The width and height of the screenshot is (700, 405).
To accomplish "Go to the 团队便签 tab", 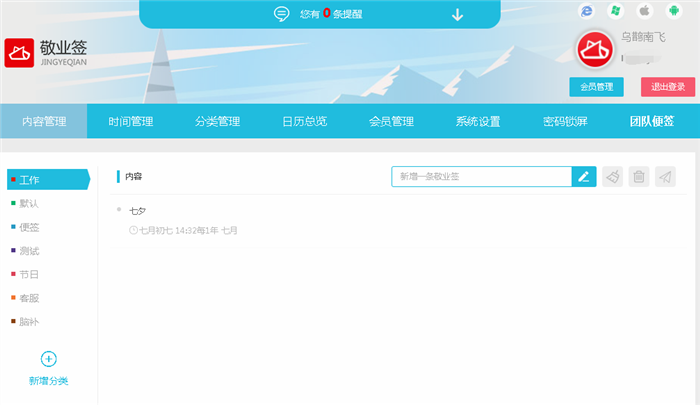I will [651, 122].
